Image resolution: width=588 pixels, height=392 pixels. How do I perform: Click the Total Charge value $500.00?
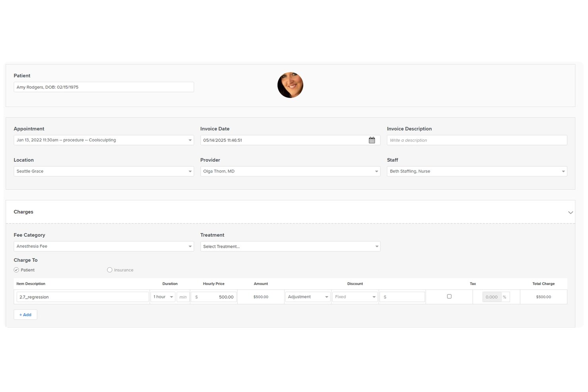544,297
